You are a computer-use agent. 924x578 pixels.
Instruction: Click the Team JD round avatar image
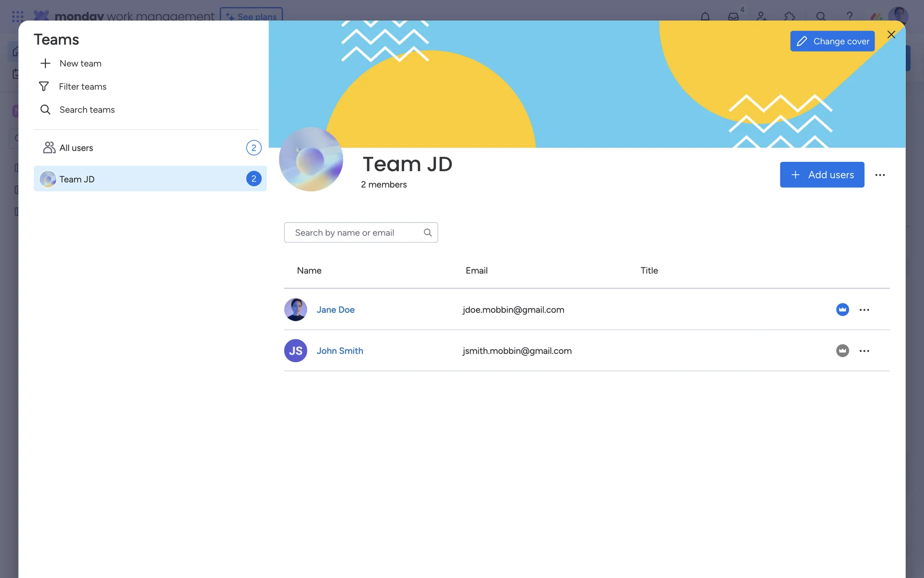click(x=311, y=159)
